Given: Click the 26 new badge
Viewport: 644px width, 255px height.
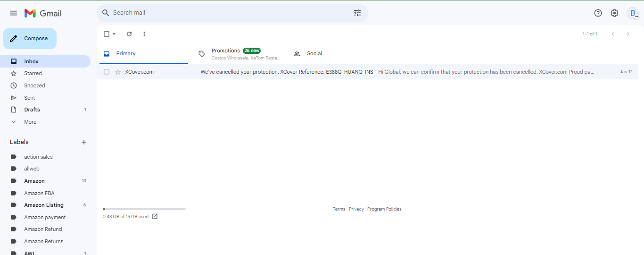Looking at the screenshot, I should point(252,51).
